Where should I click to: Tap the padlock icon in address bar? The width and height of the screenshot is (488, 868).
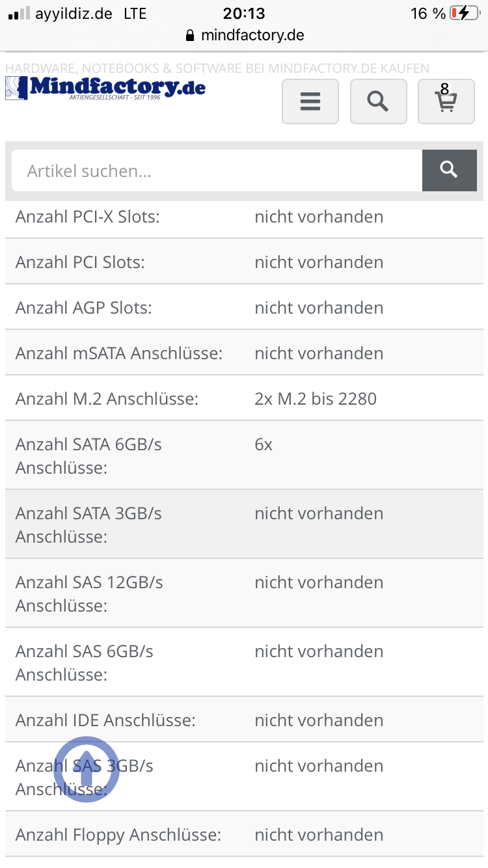[x=190, y=35]
